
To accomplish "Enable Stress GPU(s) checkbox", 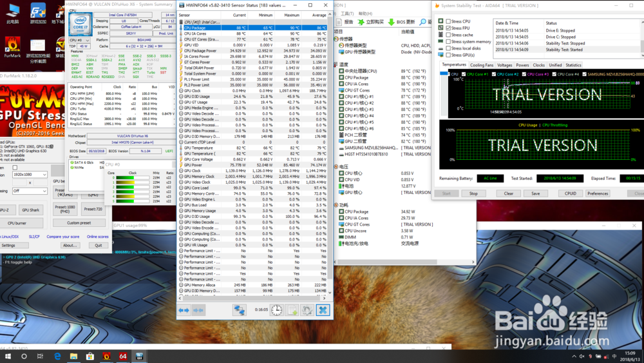I will tap(448, 55).
